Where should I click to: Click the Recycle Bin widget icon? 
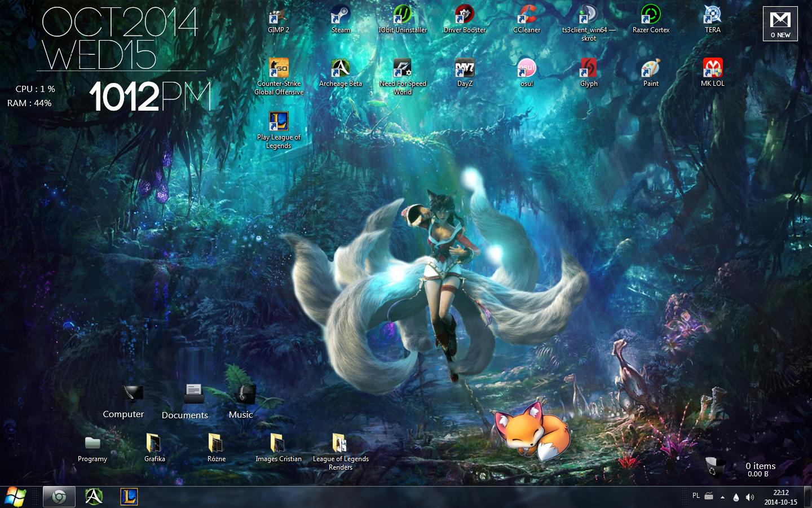point(716,467)
